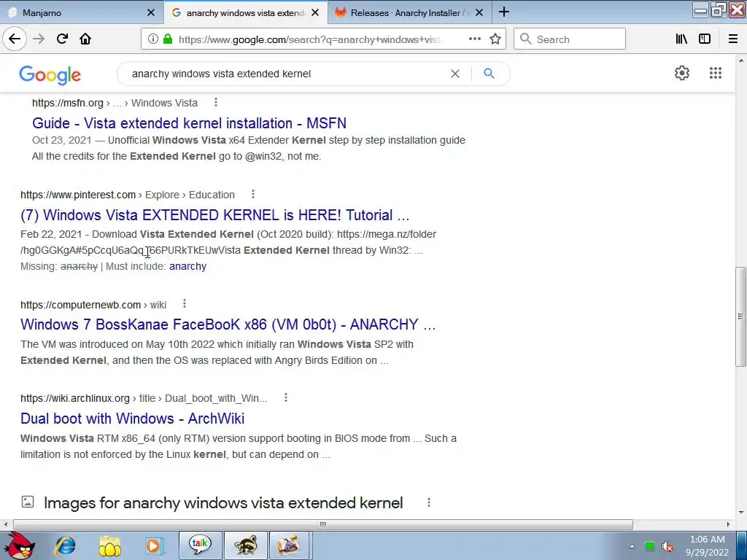Image resolution: width=747 pixels, height=560 pixels.
Task: Click the https://www.pinterest.com breadcrumb
Action: pyautogui.click(x=78, y=195)
